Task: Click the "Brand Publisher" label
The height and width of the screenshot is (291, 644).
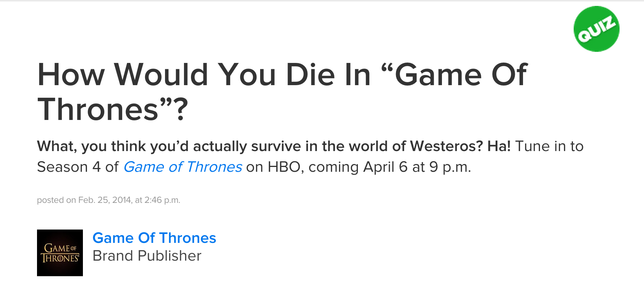Action: pyautogui.click(x=147, y=256)
